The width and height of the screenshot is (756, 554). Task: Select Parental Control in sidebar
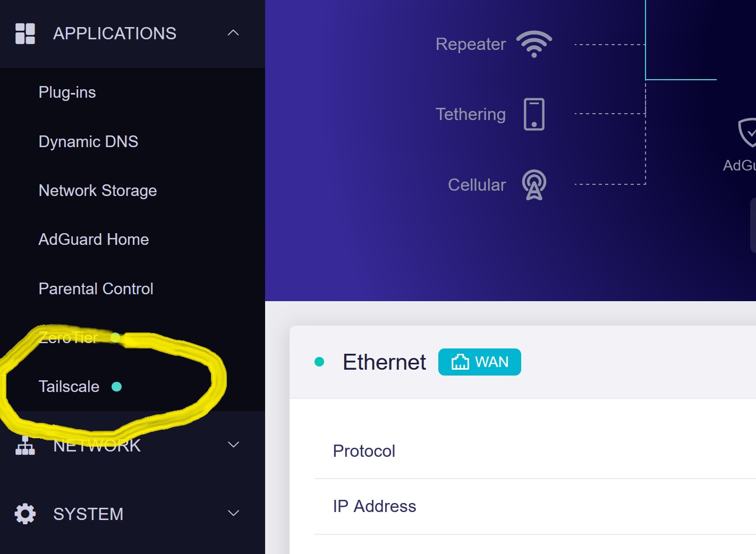point(96,289)
